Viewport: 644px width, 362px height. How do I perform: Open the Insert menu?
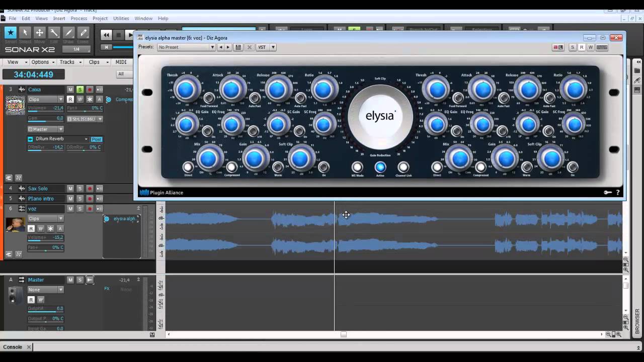tap(59, 19)
